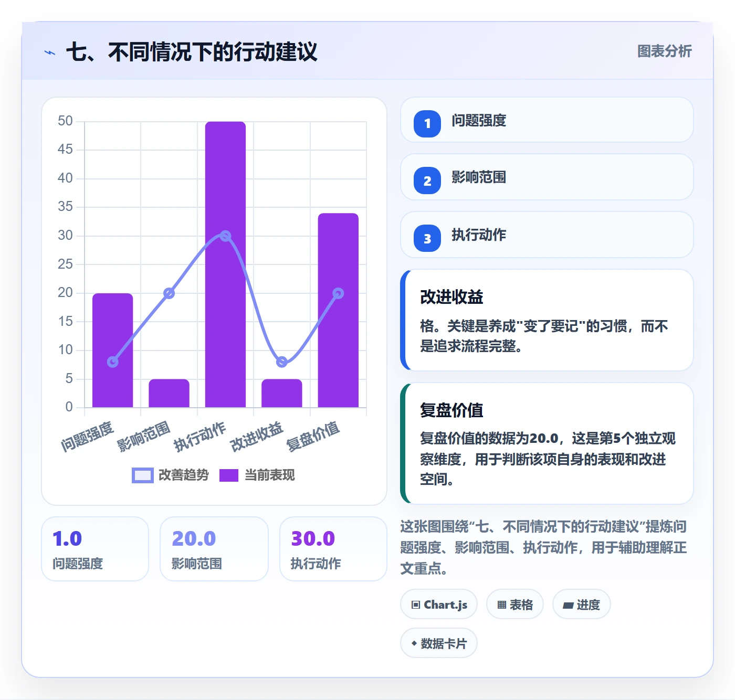Click the trend line point above 改进收益
Image resolution: width=735 pixels, height=700 pixels.
(282, 362)
